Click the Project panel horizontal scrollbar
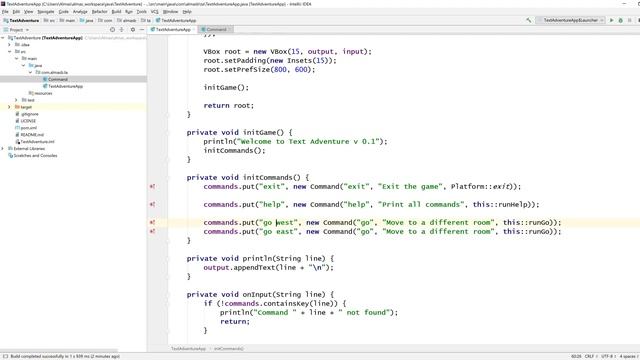The image size is (640, 360). pos(60,351)
